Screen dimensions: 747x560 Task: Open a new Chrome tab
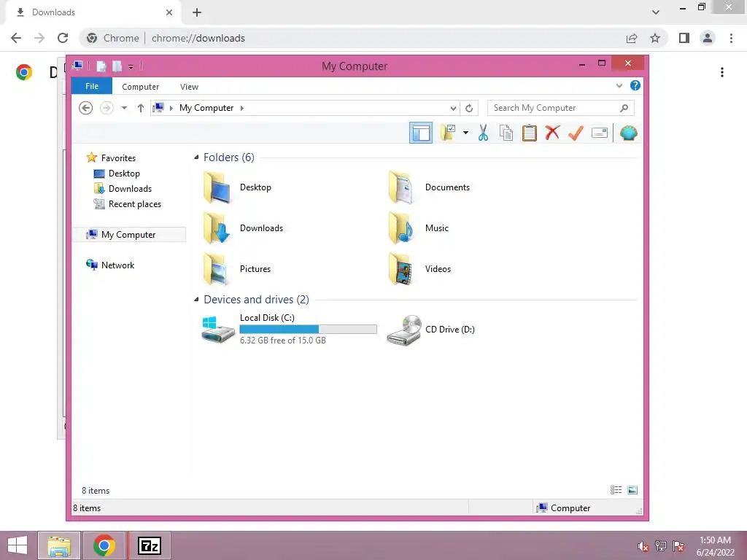click(x=197, y=12)
